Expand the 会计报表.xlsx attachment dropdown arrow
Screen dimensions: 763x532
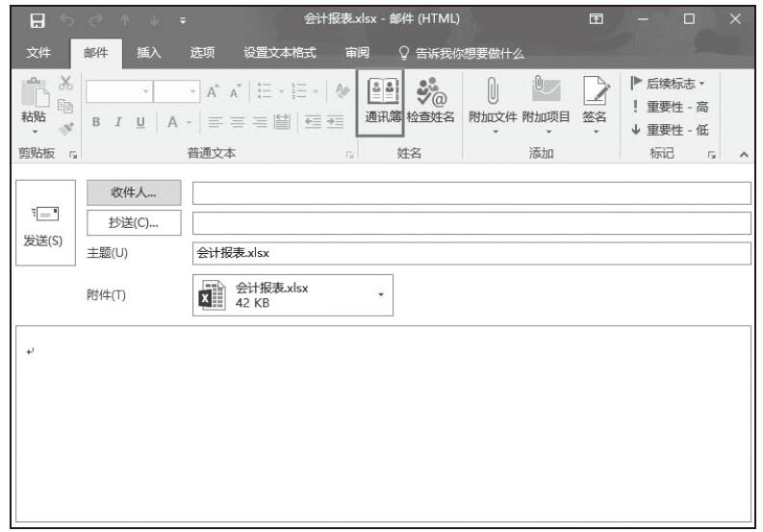pyautogui.click(x=378, y=294)
